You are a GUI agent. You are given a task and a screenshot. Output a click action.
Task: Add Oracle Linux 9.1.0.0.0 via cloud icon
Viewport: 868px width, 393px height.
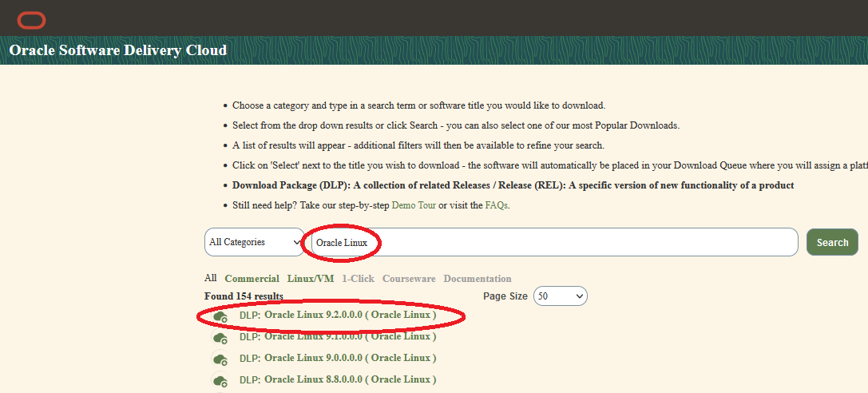(x=221, y=338)
